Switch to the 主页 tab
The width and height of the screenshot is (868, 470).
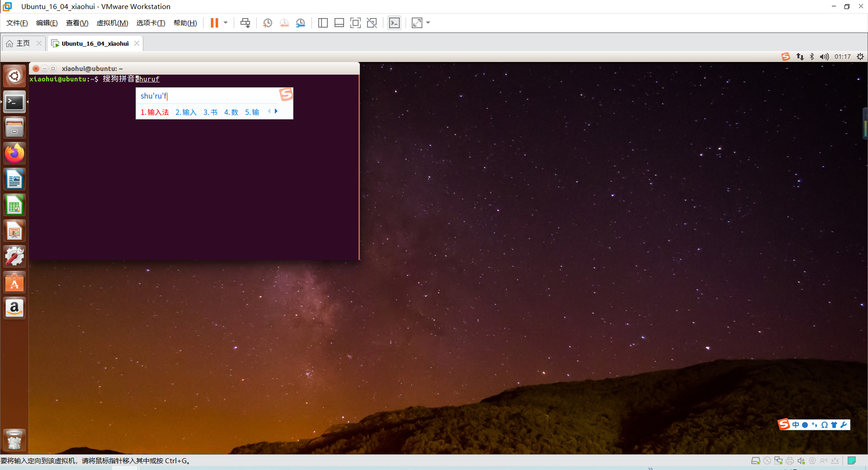click(23, 43)
